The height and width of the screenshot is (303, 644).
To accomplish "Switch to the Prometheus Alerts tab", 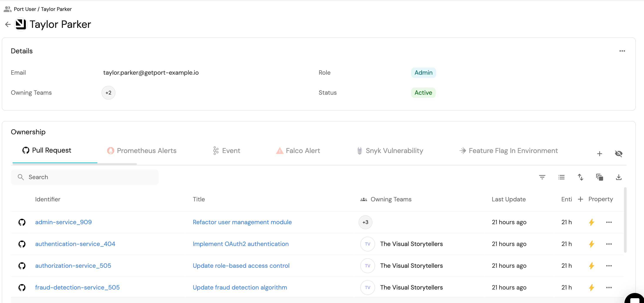I will coord(142,151).
